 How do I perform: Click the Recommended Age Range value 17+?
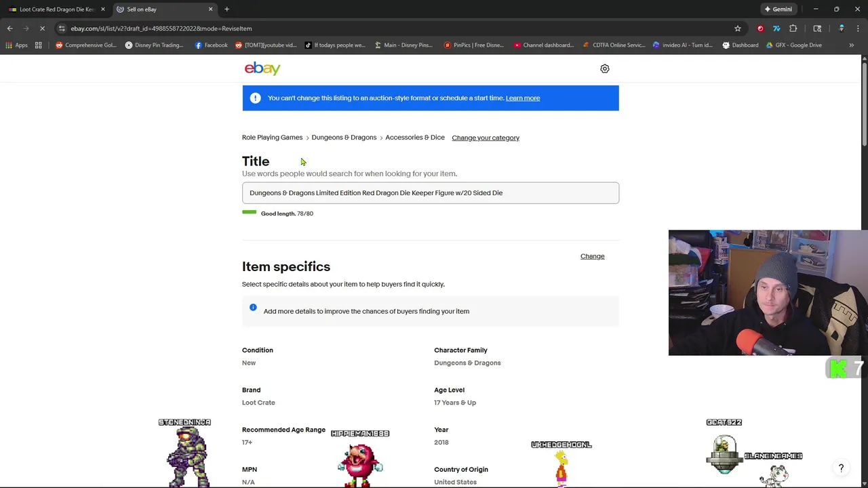click(x=247, y=443)
